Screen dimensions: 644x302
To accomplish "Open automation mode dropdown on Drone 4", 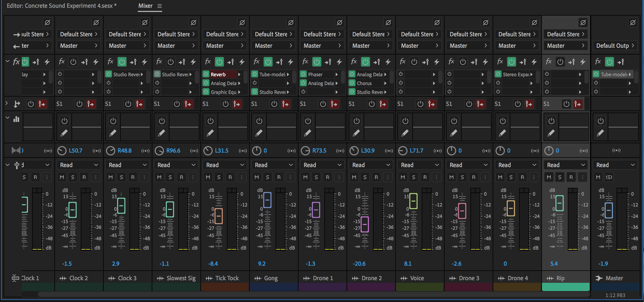I will point(517,165).
